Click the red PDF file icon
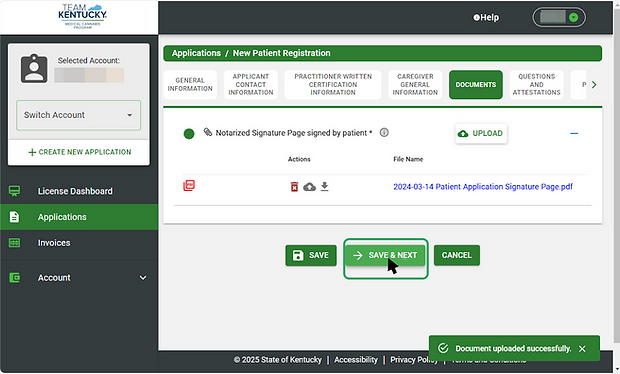Screen dimensions: 620x374 (189, 185)
